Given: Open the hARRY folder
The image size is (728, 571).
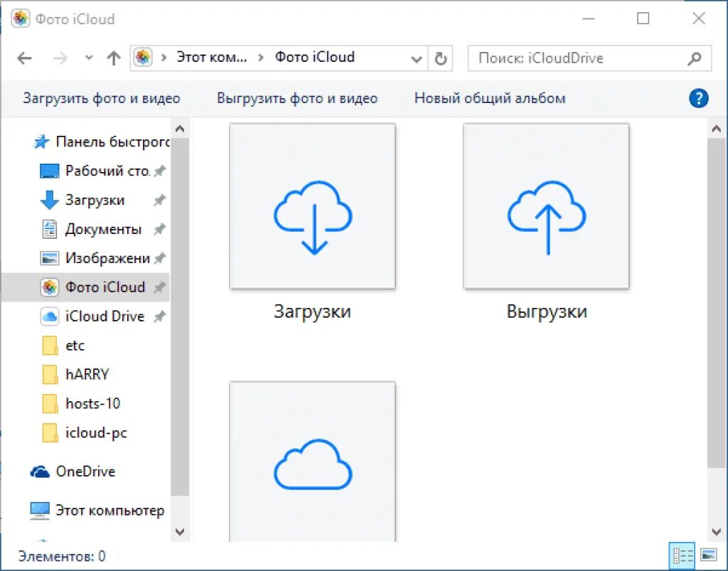Looking at the screenshot, I should point(75,375).
